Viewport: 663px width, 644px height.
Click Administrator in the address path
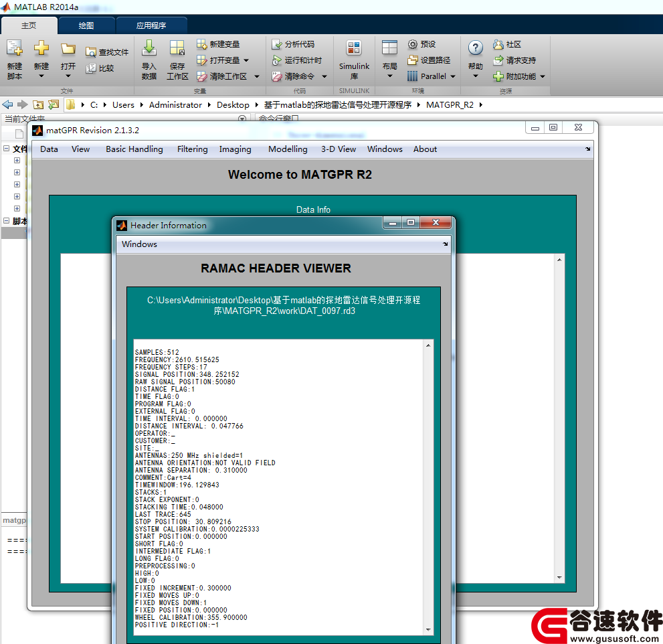coord(175,104)
